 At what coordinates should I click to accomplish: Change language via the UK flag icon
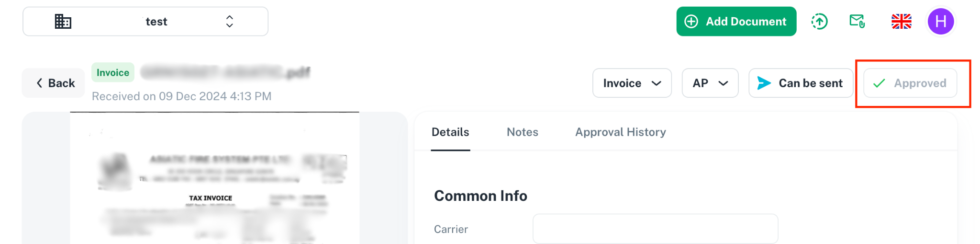[x=901, y=22]
